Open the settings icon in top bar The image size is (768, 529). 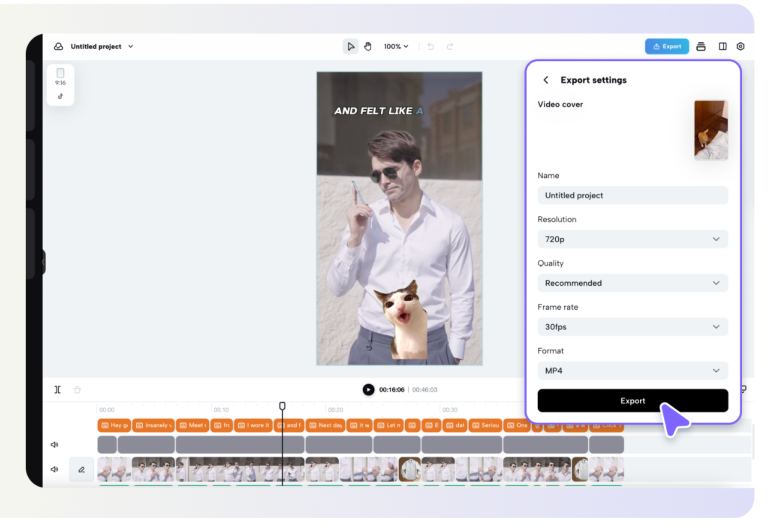(x=741, y=47)
